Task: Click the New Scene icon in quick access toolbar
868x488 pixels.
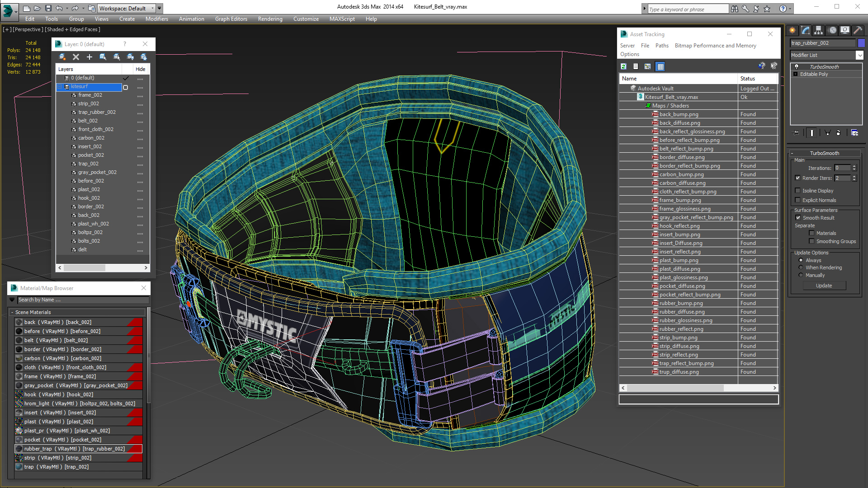Action: click(x=27, y=8)
